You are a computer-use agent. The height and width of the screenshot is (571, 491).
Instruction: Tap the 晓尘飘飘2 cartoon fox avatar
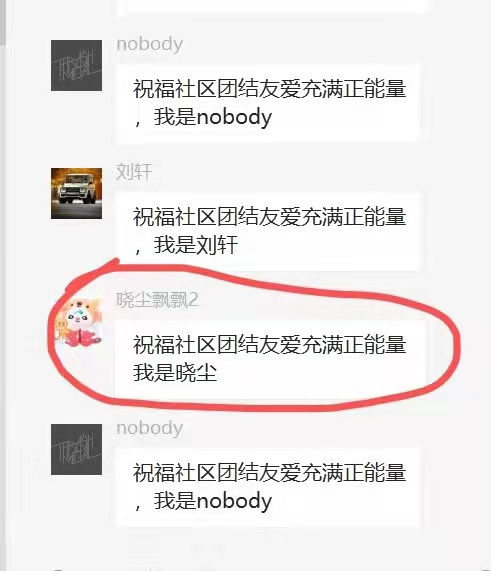point(78,322)
